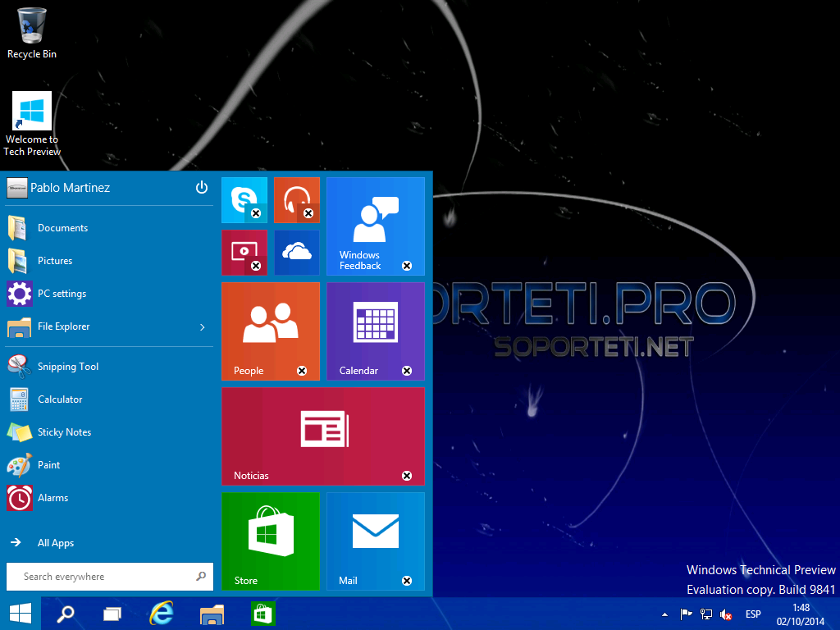Unpin the Calendar tile
Screen dimensions: 840x630
406,371
